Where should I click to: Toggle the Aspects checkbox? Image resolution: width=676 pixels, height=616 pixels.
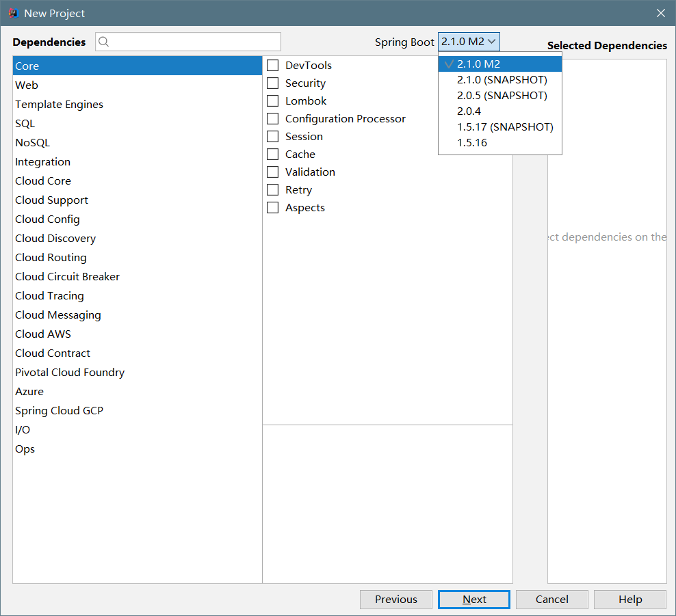click(x=273, y=208)
